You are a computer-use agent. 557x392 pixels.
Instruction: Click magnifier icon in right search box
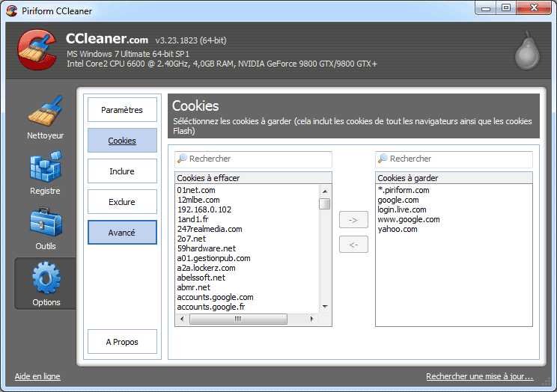point(383,159)
